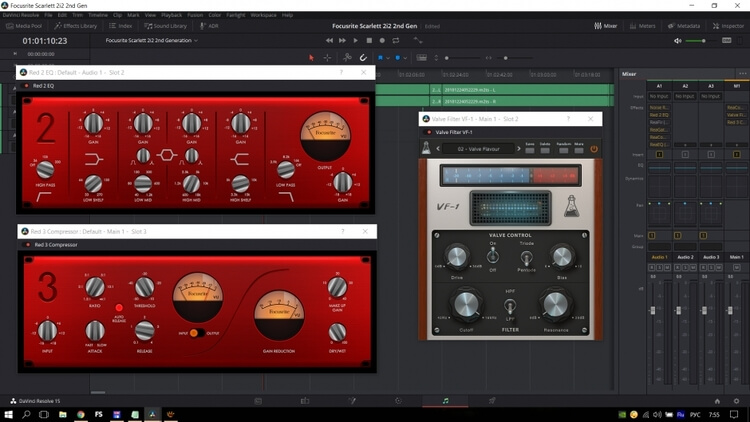Click the blue flag icon

click(380, 58)
